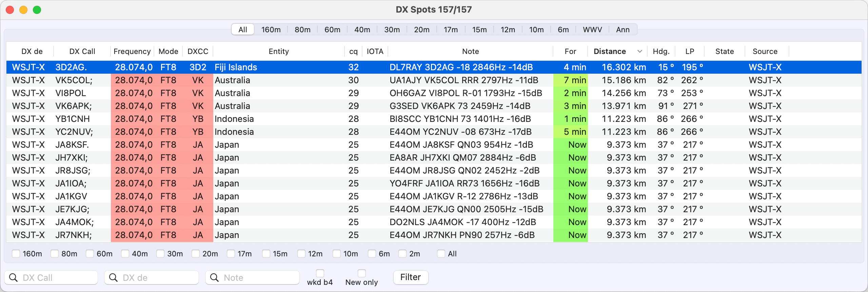Click the green Now cell for JA8KSF
The height and width of the screenshot is (292, 868).
click(577, 145)
